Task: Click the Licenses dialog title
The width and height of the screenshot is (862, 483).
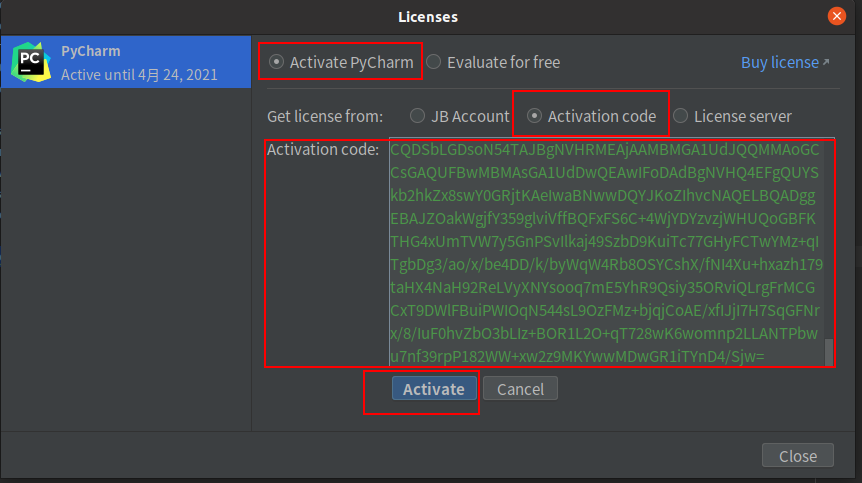Action: 428,17
